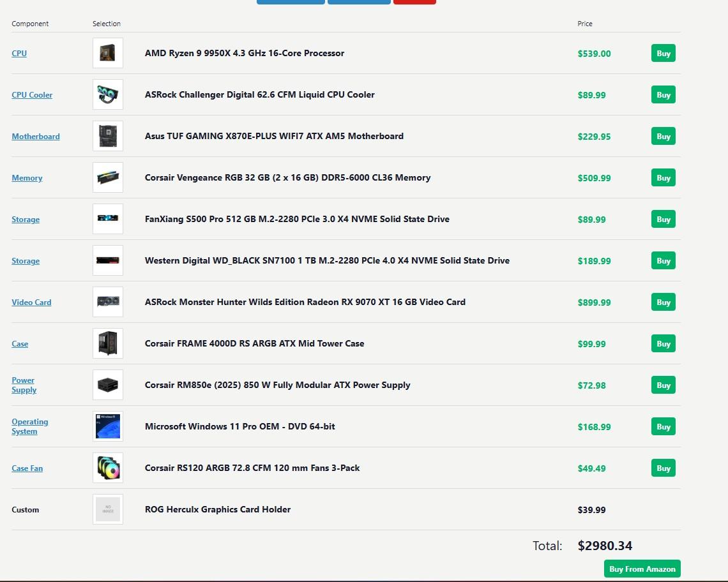
Task: Click the $899.99 video card price
Action: pos(594,302)
